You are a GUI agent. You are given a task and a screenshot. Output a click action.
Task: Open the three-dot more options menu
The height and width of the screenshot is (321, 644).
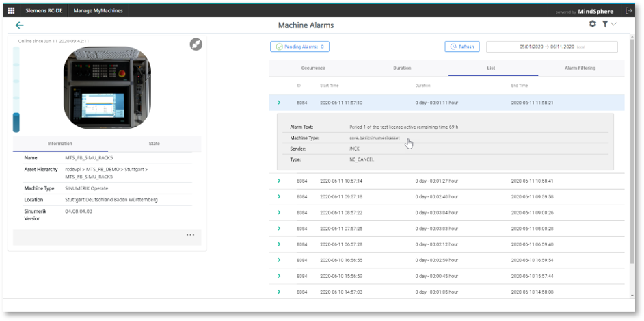click(x=190, y=235)
